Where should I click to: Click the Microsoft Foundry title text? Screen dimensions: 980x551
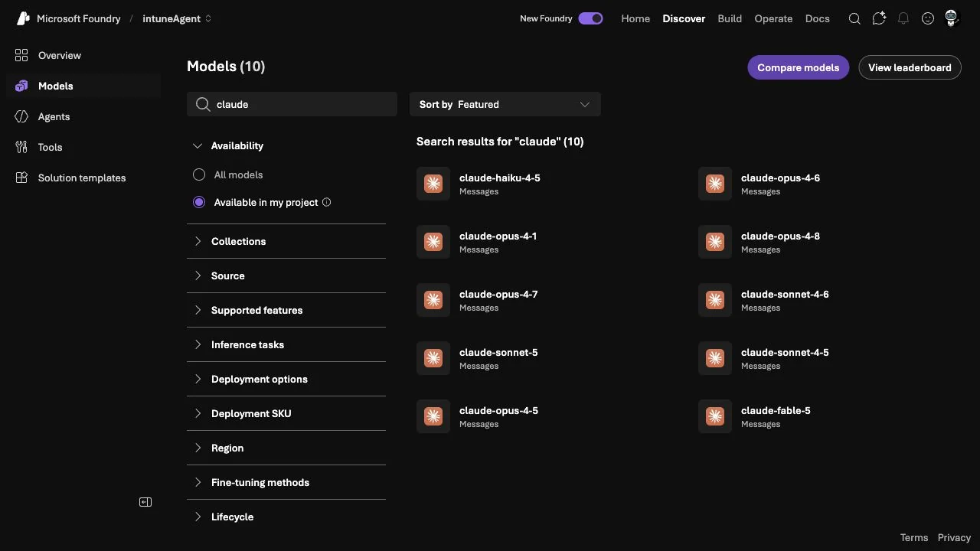(x=79, y=18)
